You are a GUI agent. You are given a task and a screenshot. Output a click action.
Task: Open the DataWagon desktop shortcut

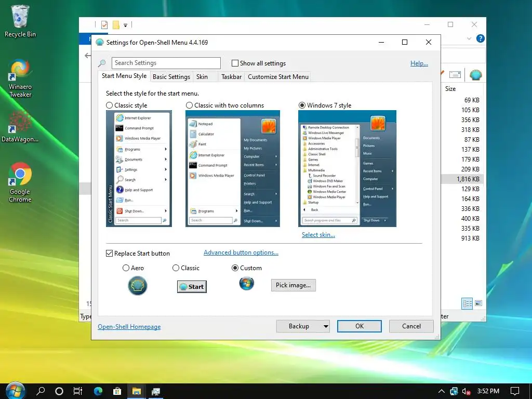pyautogui.click(x=20, y=126)
